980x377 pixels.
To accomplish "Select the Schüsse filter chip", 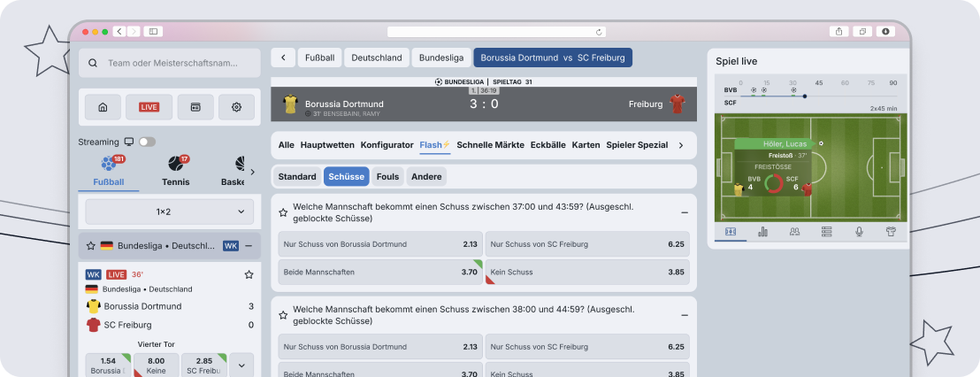I will coord(346,177).
